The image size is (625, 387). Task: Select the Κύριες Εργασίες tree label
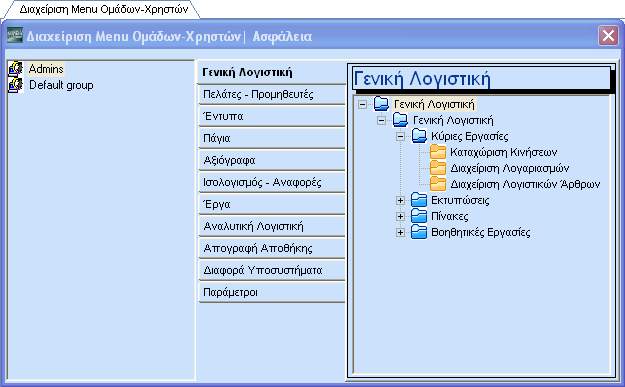pyautogui.click(x=470, y=136)
